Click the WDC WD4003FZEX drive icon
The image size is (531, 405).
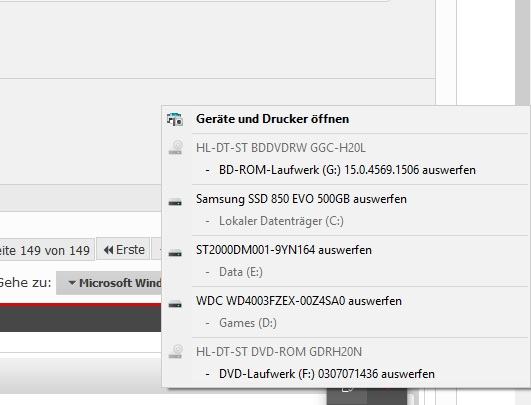tap(175, 304)
